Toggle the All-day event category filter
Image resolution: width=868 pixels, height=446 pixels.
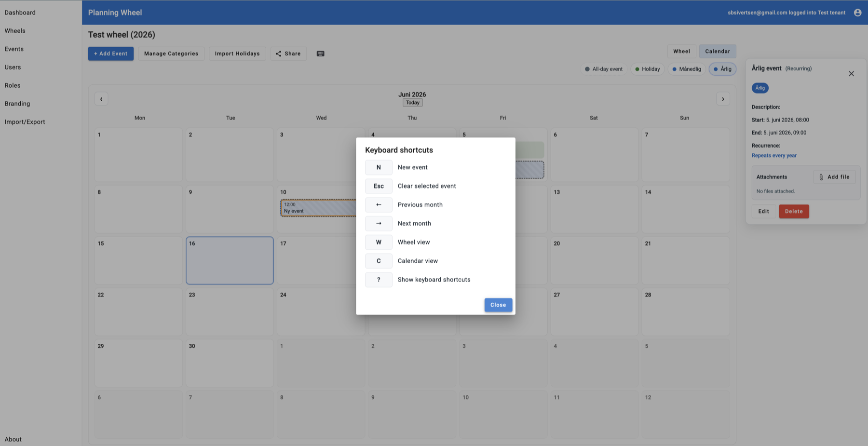pos(604,69)
